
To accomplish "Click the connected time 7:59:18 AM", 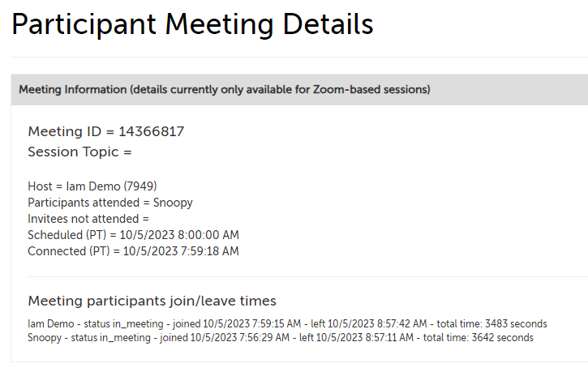I will click(208, 251).
